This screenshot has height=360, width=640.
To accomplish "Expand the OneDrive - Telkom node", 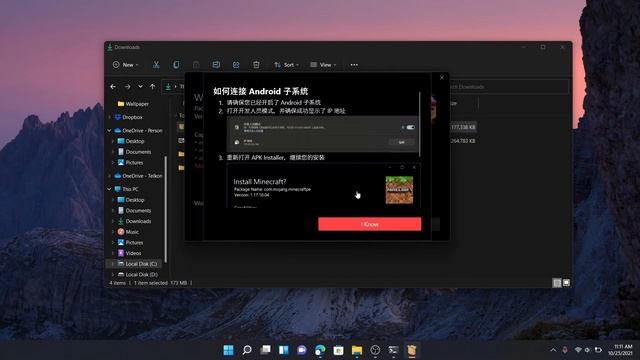I will click(109, 176).
